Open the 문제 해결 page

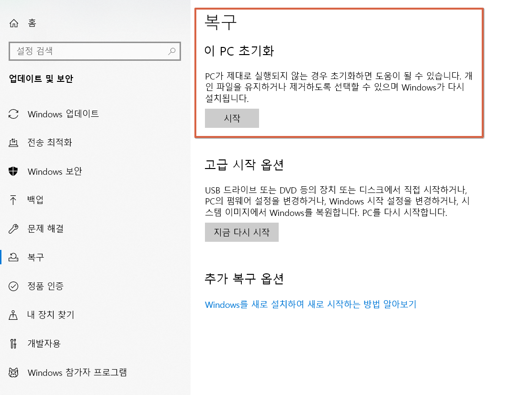click(45, 229)
